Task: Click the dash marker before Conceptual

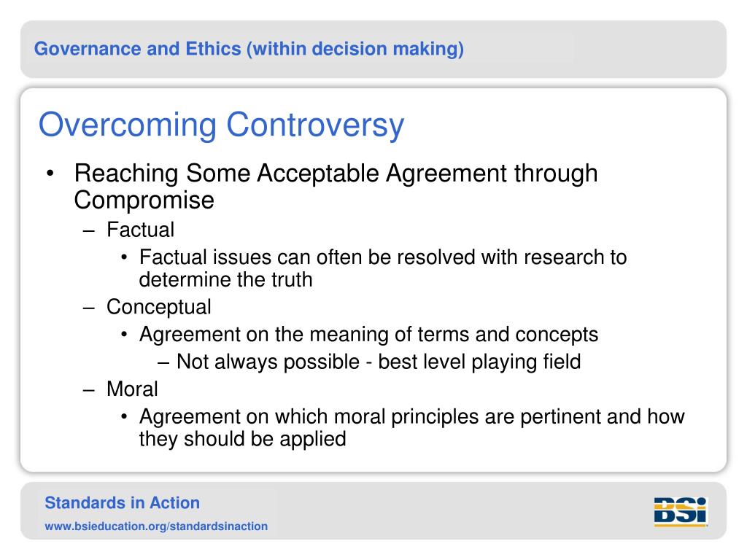Action: pos(88,308)
